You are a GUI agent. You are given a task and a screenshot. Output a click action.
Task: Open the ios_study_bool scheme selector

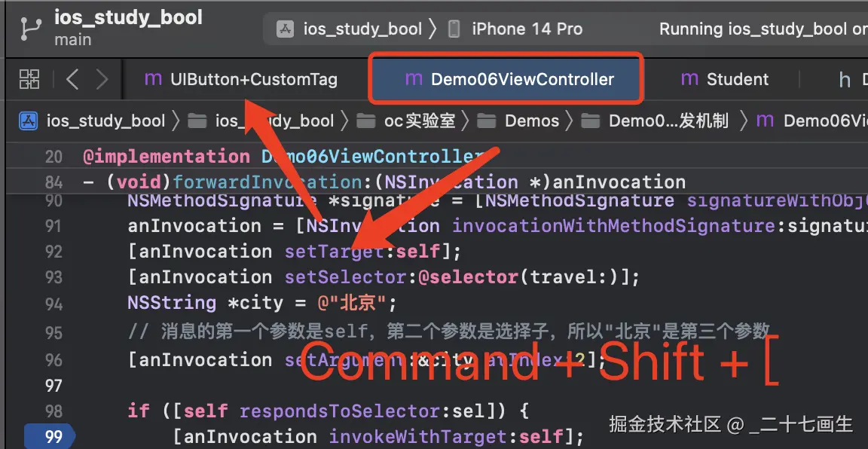point(362,29)
